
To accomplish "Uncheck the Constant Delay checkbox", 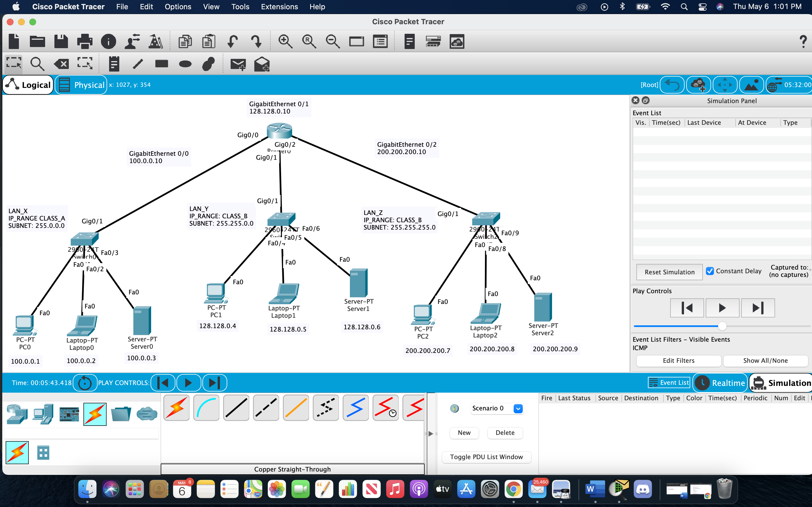I will tap(710, 271).
